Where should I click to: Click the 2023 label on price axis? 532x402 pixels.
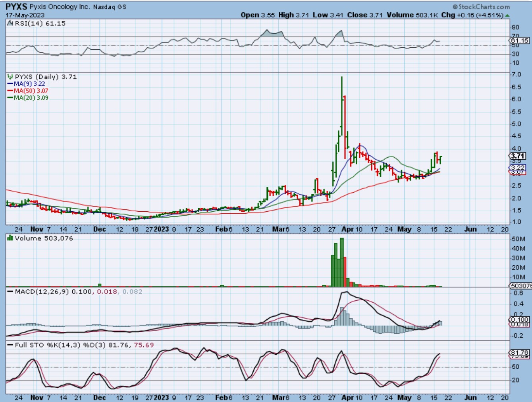tap(161, 229)
